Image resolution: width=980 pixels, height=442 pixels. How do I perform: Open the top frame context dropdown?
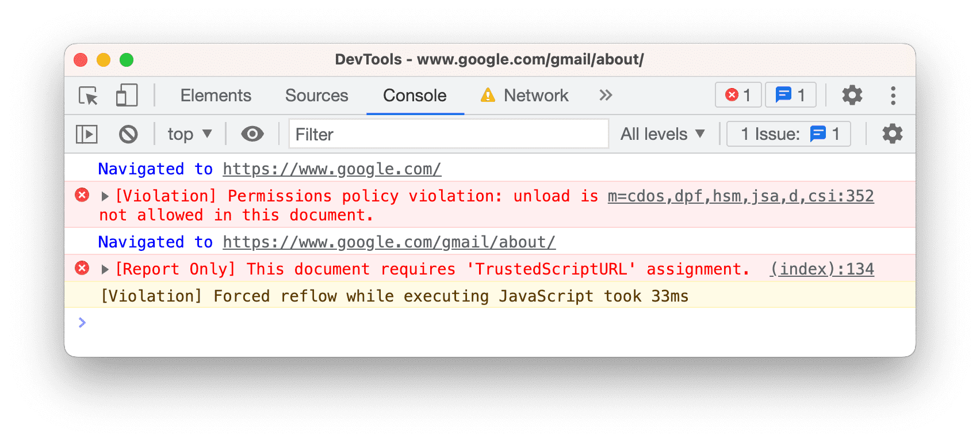[x=189, y=134]
